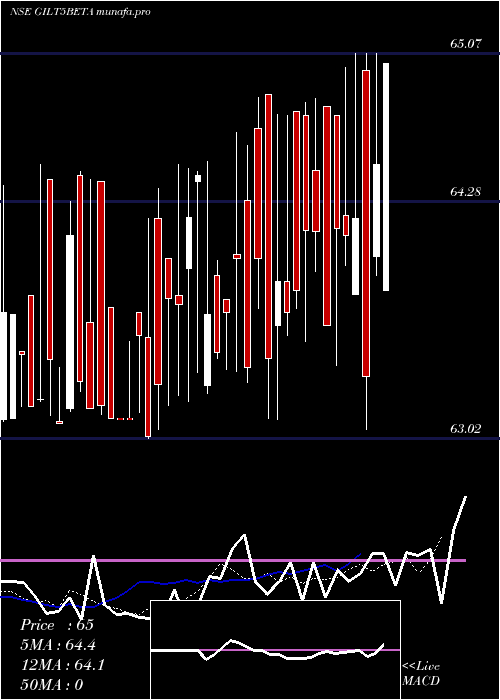Click the last white candlestick on the right

[x=386, y=177]
